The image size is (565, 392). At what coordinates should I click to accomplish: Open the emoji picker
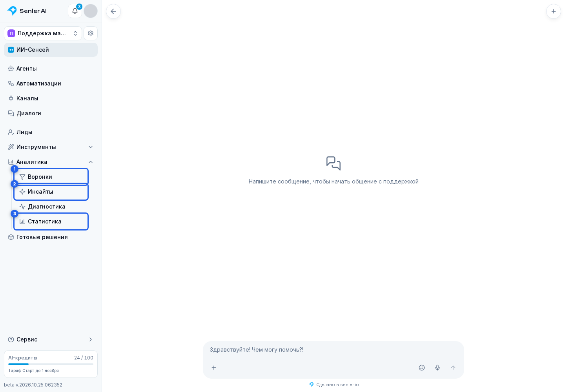(422, 368)
